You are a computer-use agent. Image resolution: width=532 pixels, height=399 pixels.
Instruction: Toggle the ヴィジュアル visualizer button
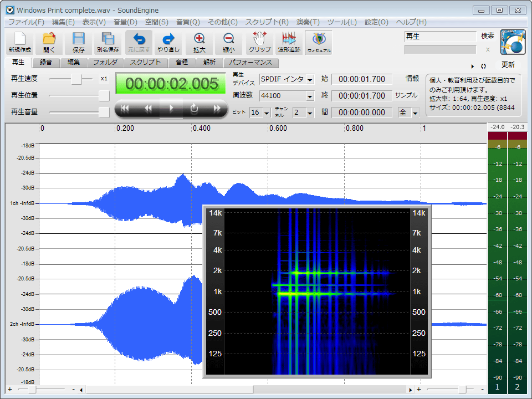pos(319,42)
